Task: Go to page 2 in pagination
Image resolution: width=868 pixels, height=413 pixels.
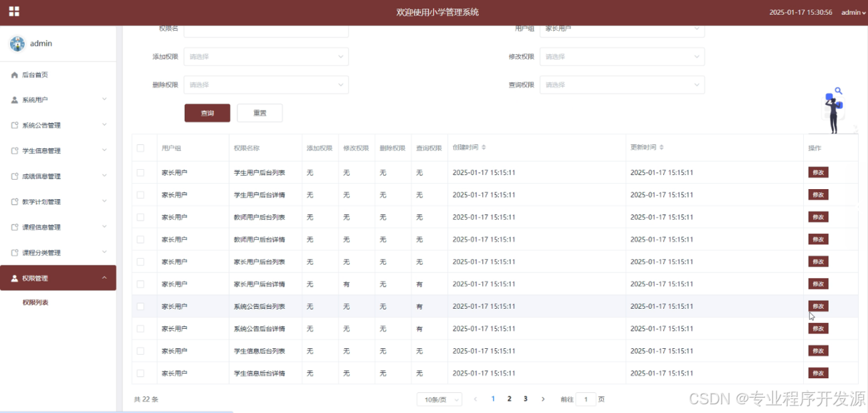Action: (509, 399)
